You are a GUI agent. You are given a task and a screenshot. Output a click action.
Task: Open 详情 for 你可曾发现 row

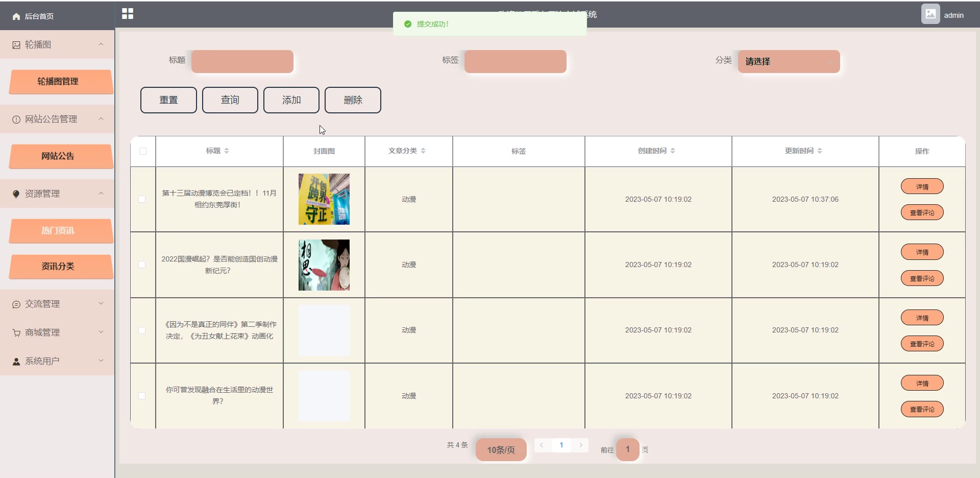click(922, 383)
